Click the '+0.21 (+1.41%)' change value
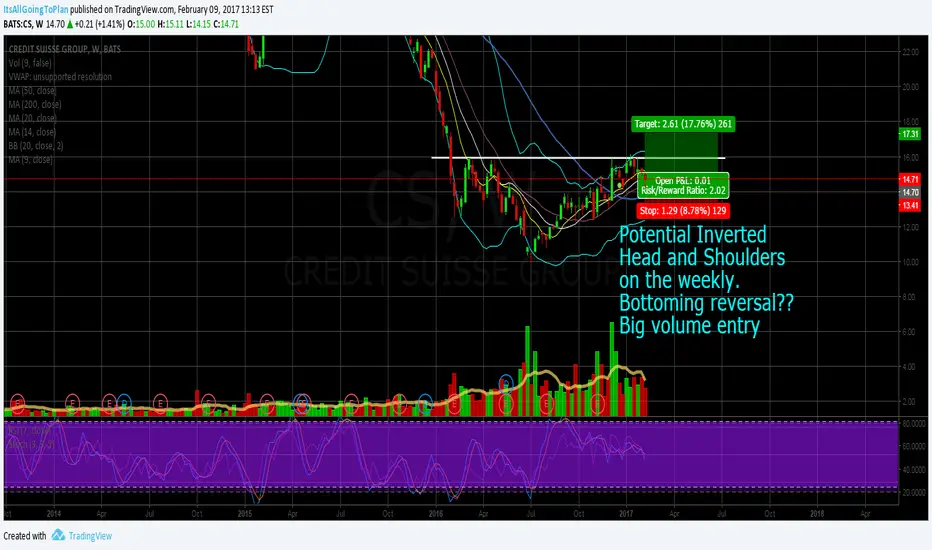 100,24
